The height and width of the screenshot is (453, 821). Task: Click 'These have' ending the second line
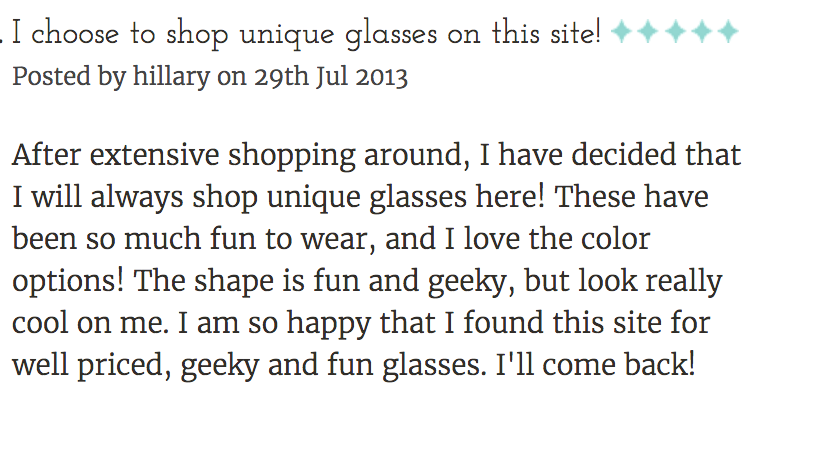point(631,197)
